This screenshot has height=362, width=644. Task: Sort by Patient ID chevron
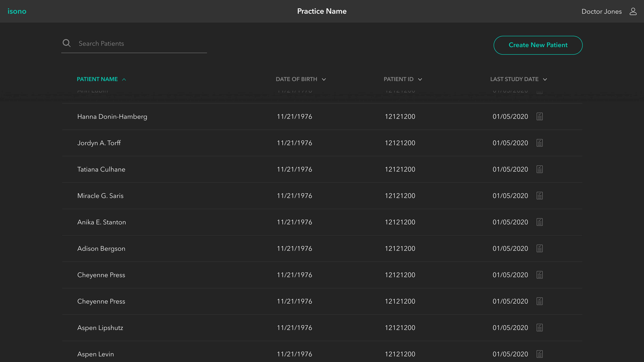click(x=420, y=80)
